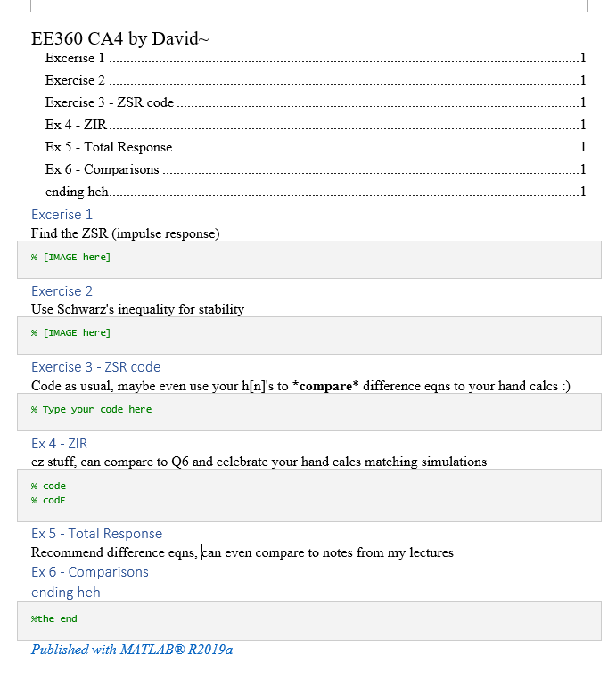Click the blue 'Excerise 1' section heading
616x679 pixels.
62,215
